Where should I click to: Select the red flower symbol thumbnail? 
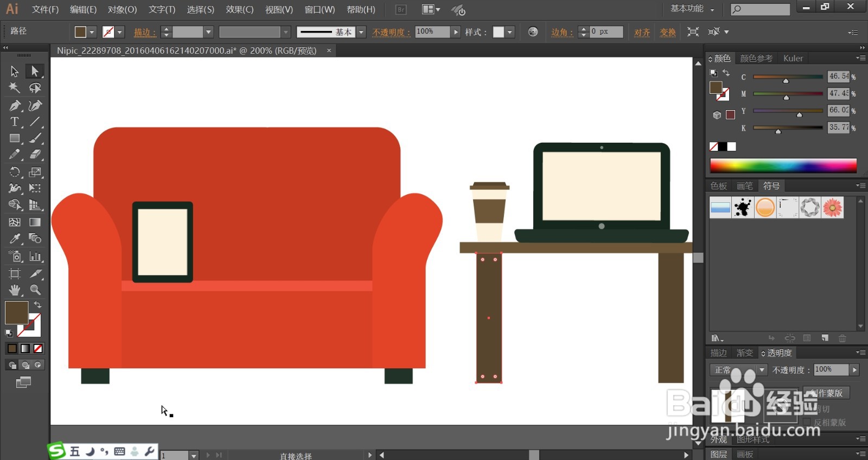pos(832,207)
